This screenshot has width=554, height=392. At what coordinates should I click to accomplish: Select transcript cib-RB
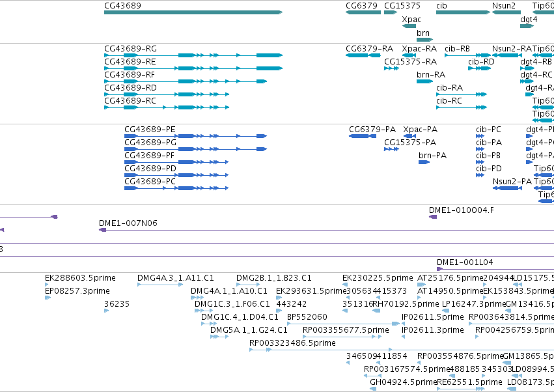click(x=468, y=55)
